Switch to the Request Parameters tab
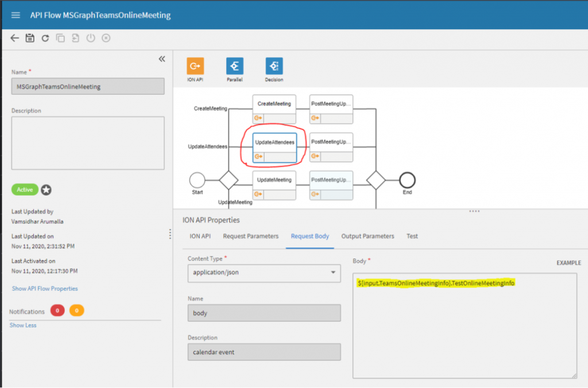The height and width of the screenshot is (388, 588). pyautogui.click(x=250, y=236)
